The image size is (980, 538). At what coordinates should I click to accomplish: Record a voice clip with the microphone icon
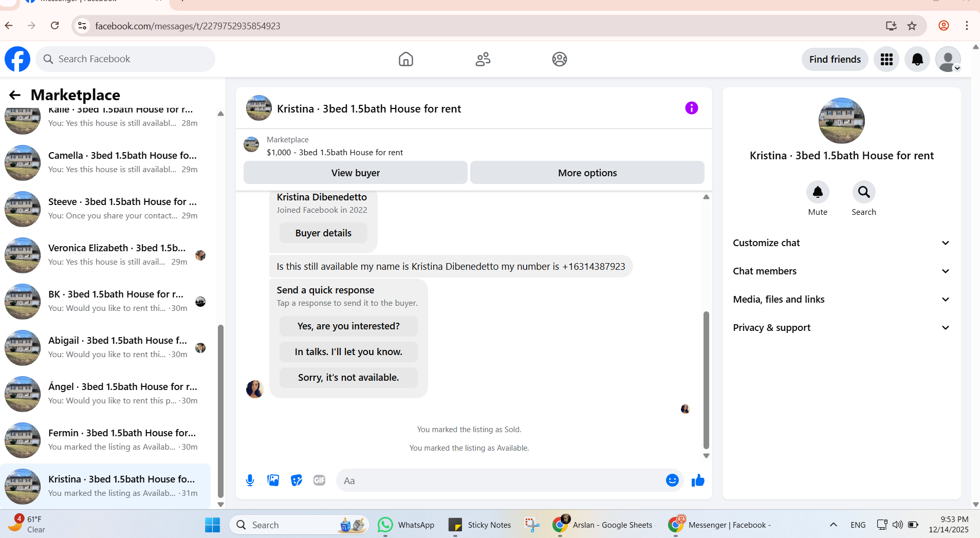250,480
